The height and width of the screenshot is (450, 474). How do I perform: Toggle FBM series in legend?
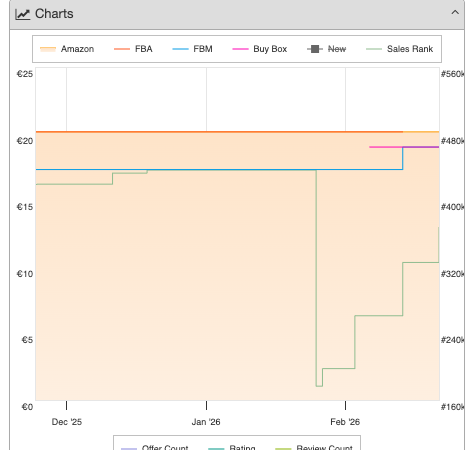[x=192, y=49]
